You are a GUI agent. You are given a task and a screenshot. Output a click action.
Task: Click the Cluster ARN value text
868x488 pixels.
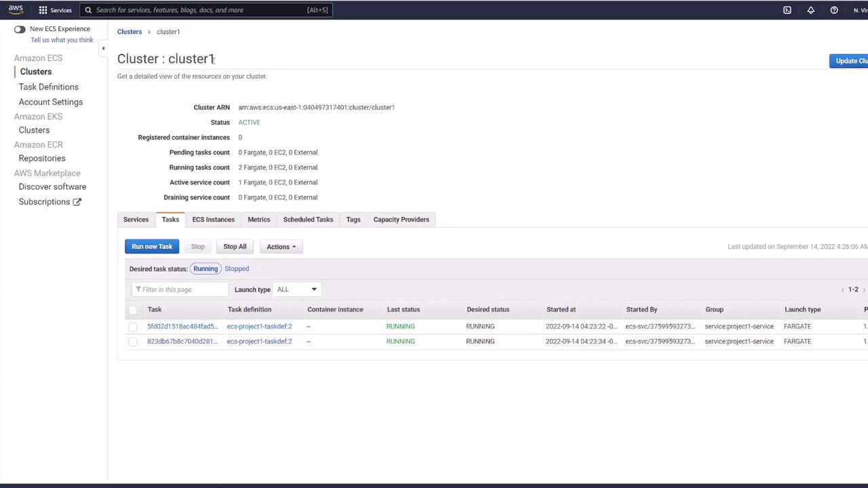pos(316,107)
